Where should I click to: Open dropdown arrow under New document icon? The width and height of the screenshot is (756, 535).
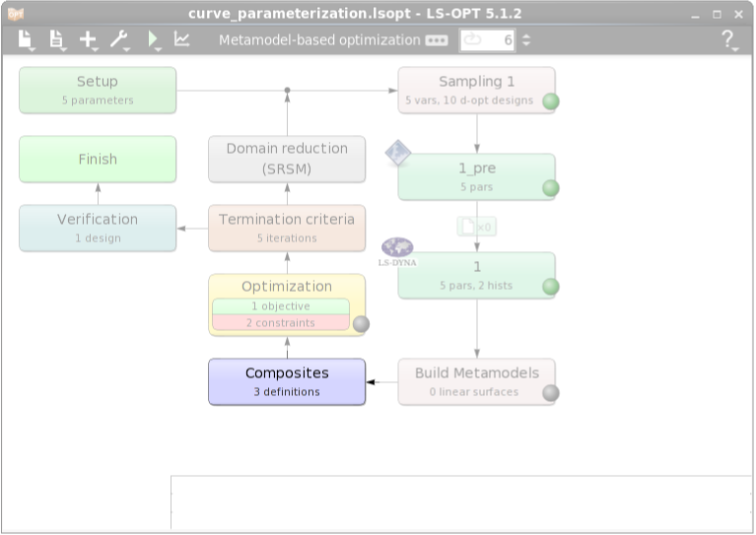click(32, 49)
